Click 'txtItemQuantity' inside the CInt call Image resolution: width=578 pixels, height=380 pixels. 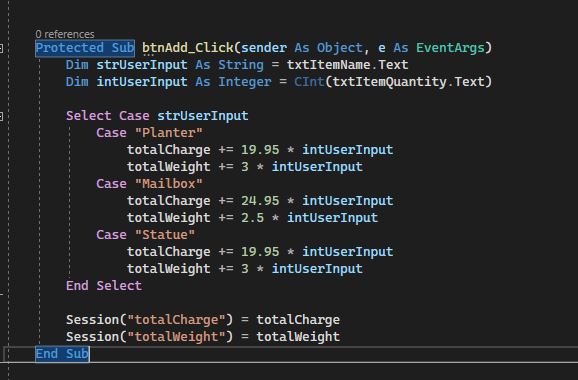click(389, 82)
